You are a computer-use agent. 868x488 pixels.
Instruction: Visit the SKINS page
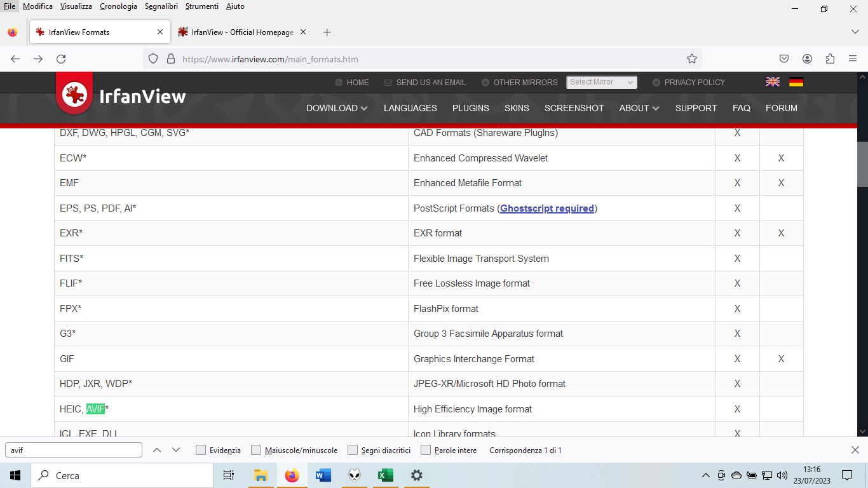click(x=517, y=108)
